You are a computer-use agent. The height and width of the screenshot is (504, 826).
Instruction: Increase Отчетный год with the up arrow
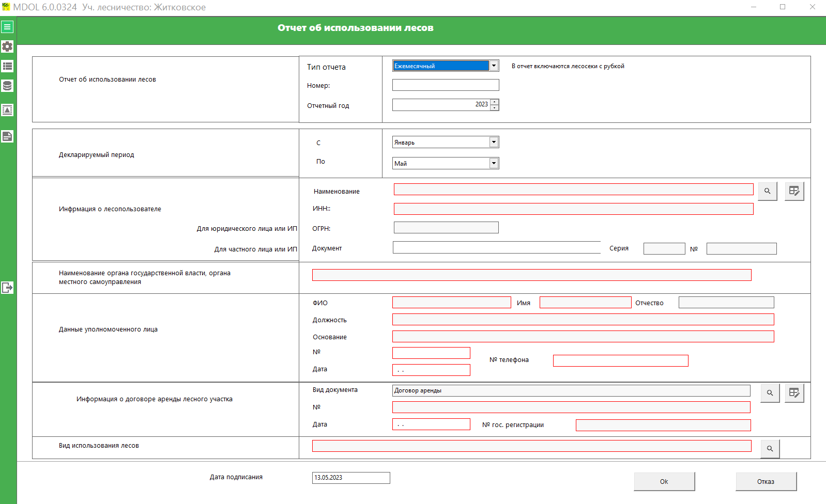495,102
